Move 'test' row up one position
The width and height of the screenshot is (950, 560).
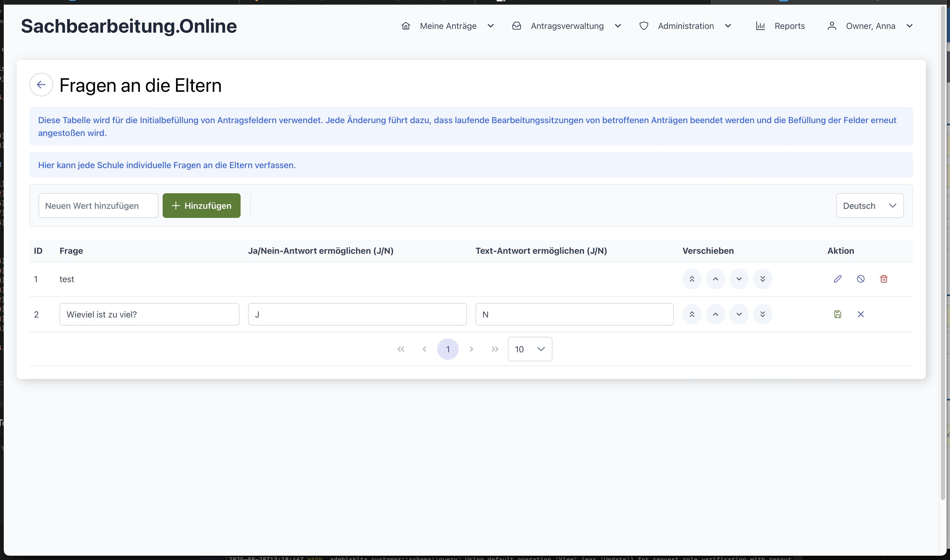coord(715,279)
